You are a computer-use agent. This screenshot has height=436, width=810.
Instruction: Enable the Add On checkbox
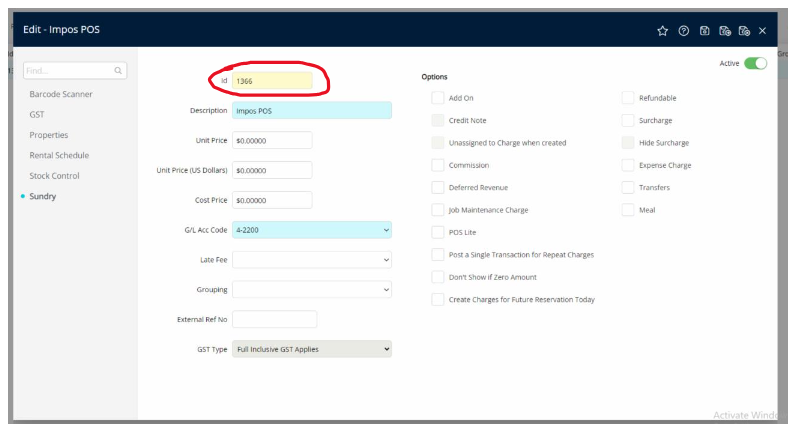coord(438,98)
